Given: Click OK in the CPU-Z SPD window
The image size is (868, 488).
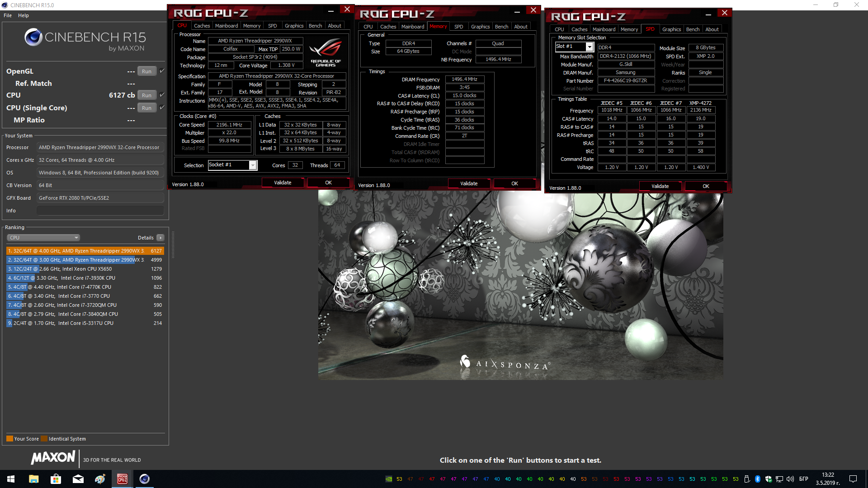Looking at the screenshot, I should 706,186.
